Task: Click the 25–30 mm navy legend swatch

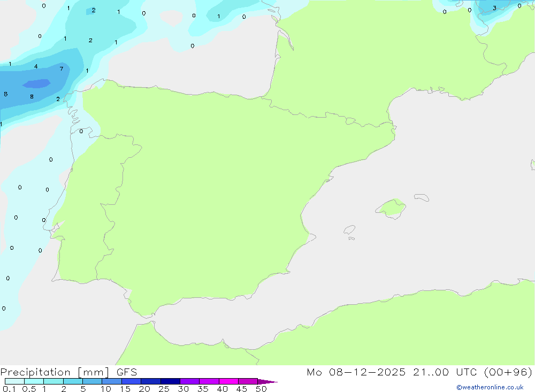Action: click(170, 381)
